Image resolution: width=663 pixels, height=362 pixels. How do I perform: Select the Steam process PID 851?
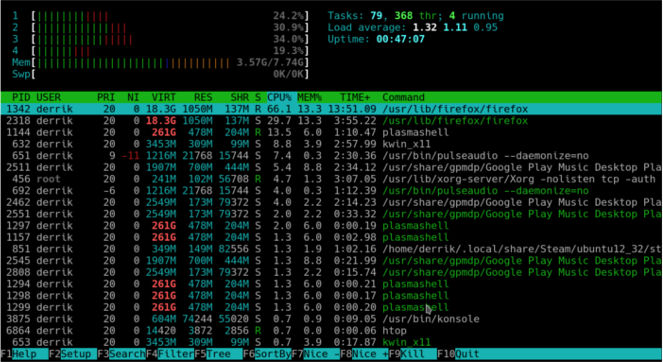(x=332, y=249)
